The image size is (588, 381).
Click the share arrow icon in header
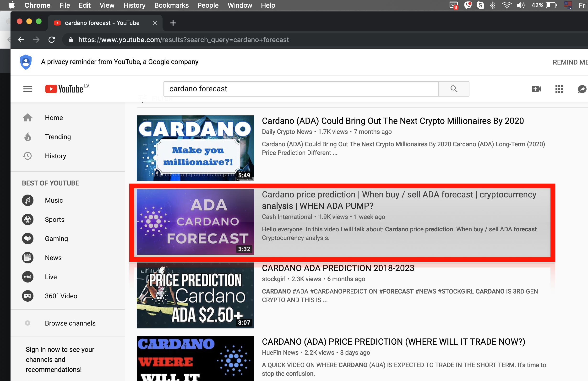pos(582,89)
